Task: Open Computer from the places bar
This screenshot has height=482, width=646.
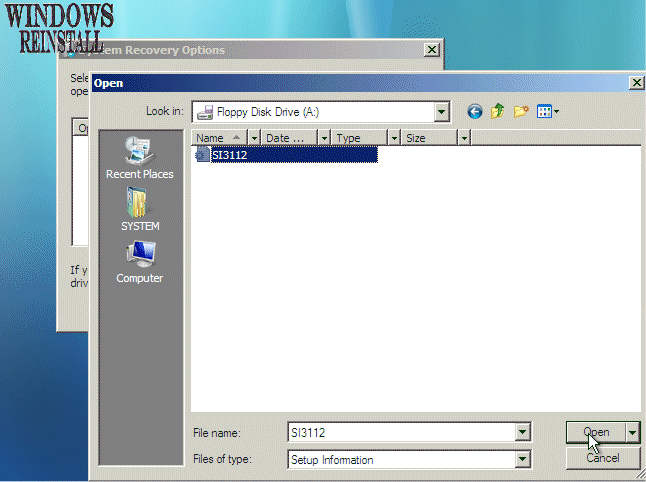Action: (x=139, y=262)
